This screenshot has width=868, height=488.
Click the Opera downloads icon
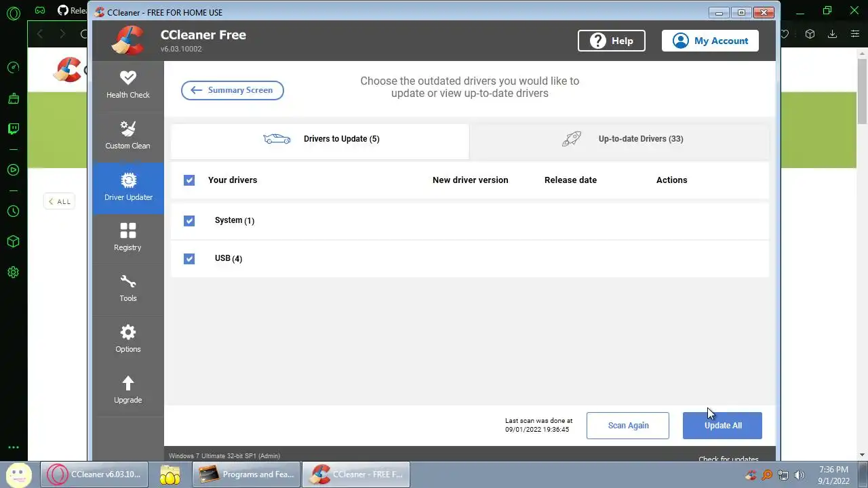(832, 34)
